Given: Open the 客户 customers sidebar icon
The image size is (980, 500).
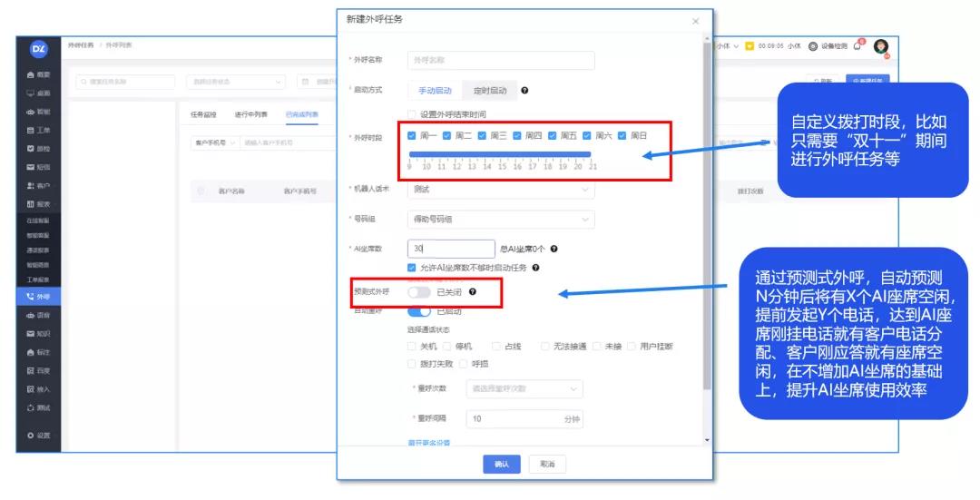Looking at the screenshot, I should [x=39, y=185].
